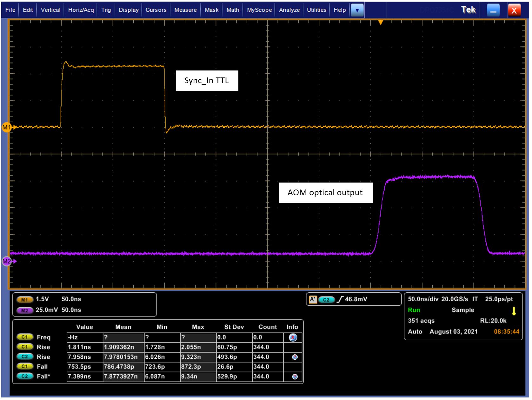Click the C2 Fall value 7.399ns
The height and width of the screenshot is (400, 532).
pyautogui.click(x=85, y=377)
